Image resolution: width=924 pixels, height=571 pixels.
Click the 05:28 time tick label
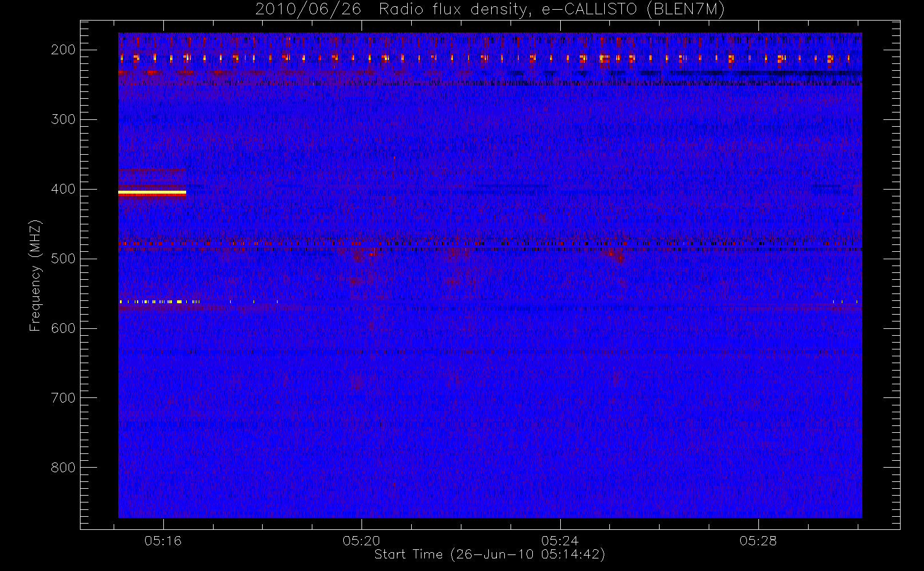pos(758,541)
